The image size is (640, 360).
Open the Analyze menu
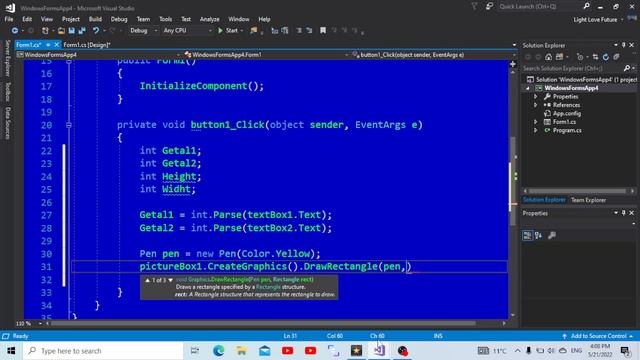tap(209, 19)
